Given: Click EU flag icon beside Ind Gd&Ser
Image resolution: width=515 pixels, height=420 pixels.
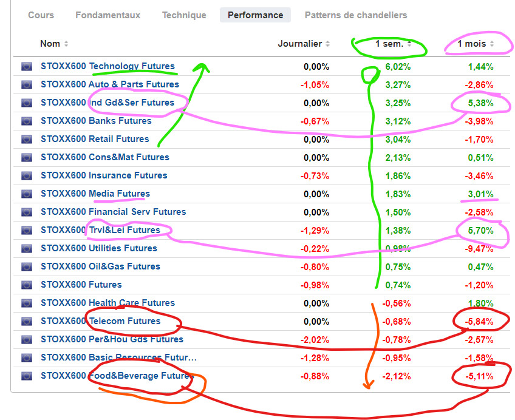Looking at the screenshot, I should [x=27, y=103].
